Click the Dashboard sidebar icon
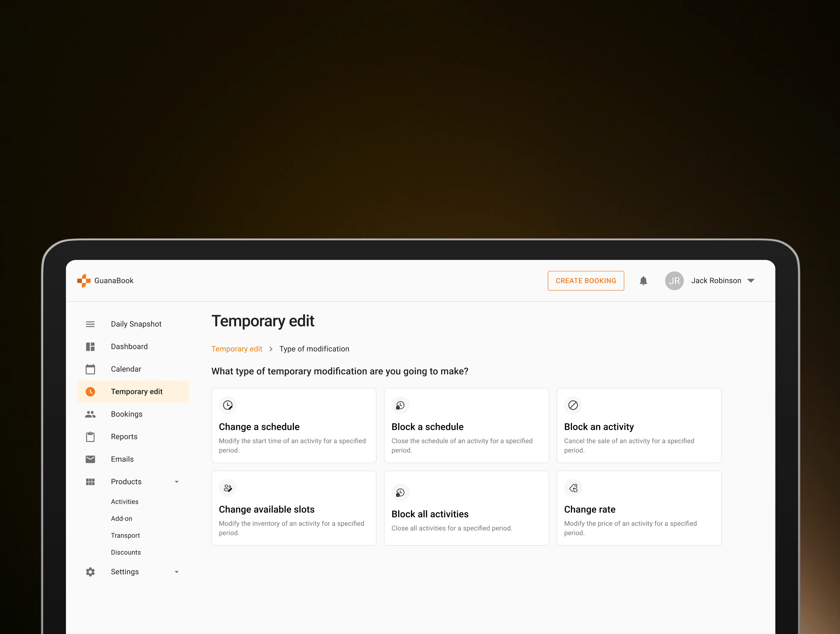The height and width of the screenshot is (634, 840). [x=90, y=346]
